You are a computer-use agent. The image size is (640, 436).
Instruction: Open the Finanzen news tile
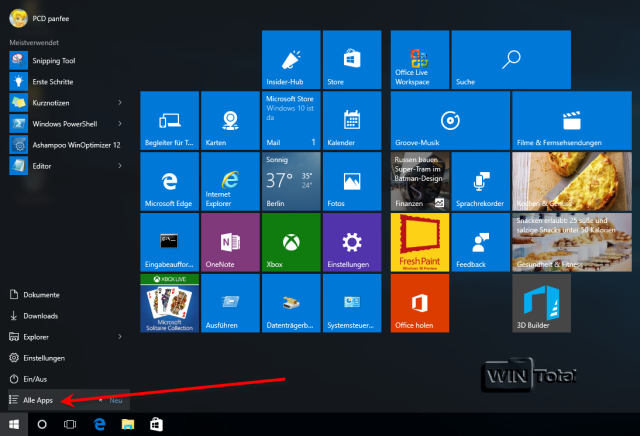tap(420, 181)
